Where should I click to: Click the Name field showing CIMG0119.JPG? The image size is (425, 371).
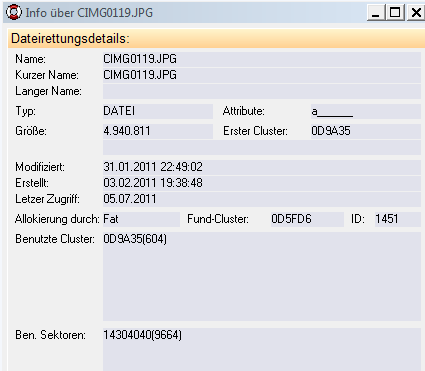(262, 59)
